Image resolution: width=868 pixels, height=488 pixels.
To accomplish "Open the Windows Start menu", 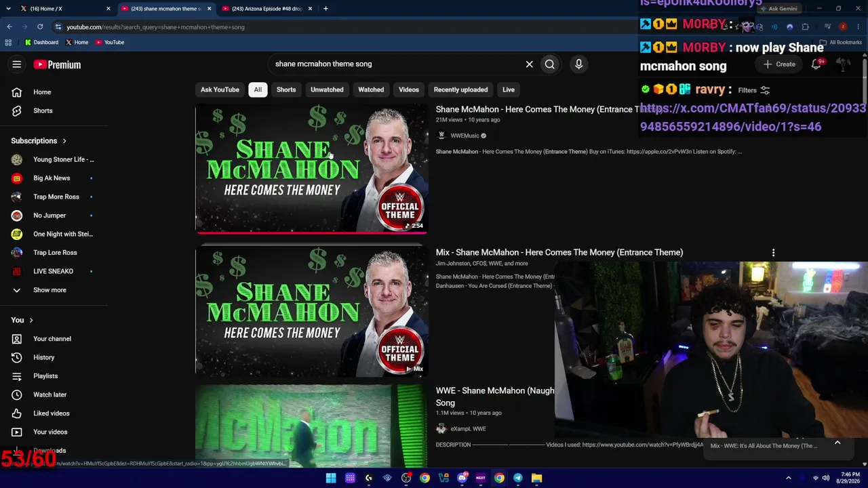I will (331, 478).
